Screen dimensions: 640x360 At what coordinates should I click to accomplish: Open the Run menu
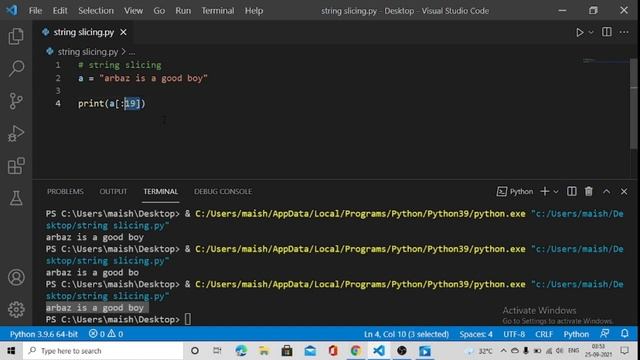(x=183, y=11)
